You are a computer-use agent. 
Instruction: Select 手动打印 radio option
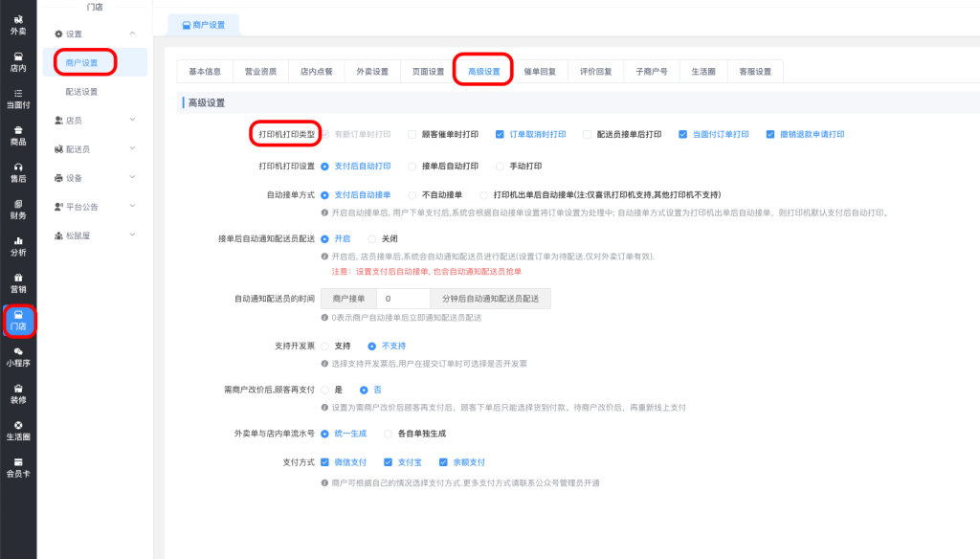[x=501, y=166]
